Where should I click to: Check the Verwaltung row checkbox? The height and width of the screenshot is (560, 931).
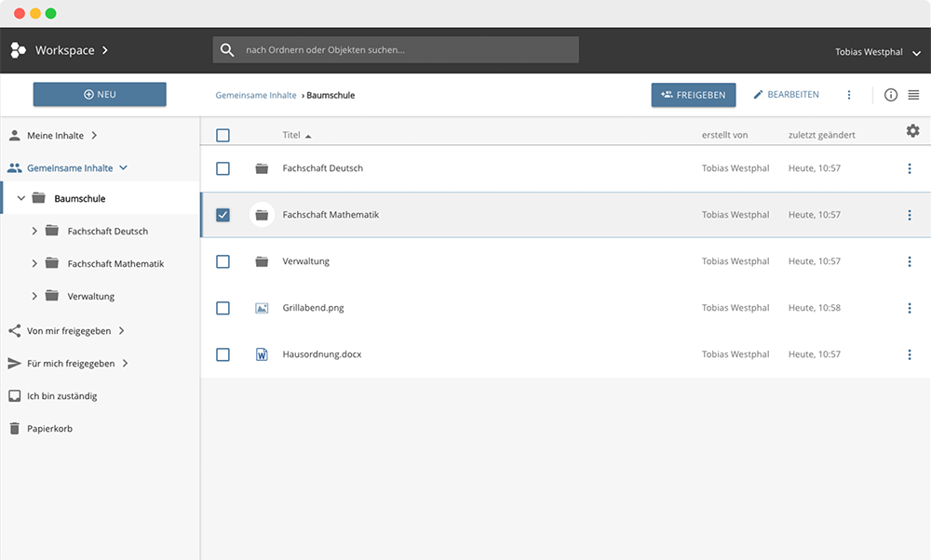[x=223, y=261]
